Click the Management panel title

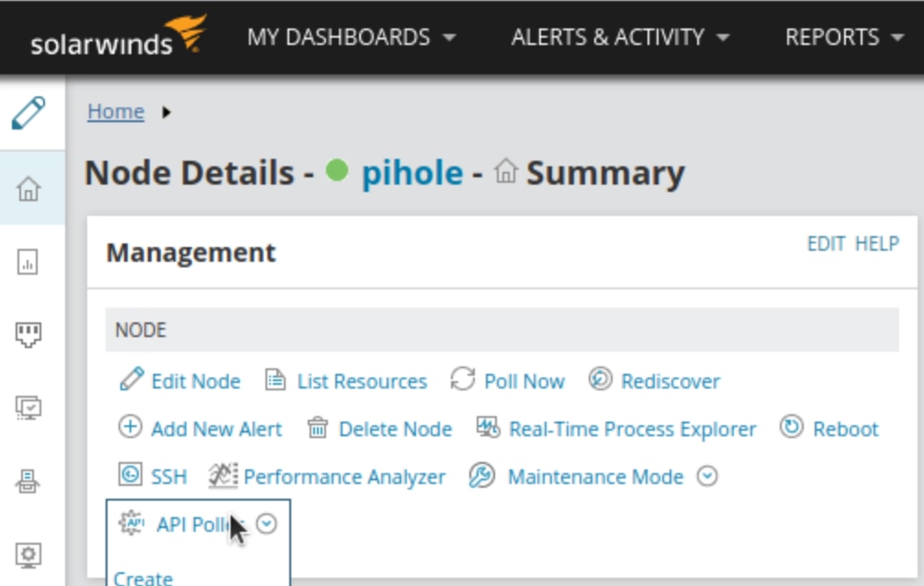pyautogui.click(x=190, y=253)
